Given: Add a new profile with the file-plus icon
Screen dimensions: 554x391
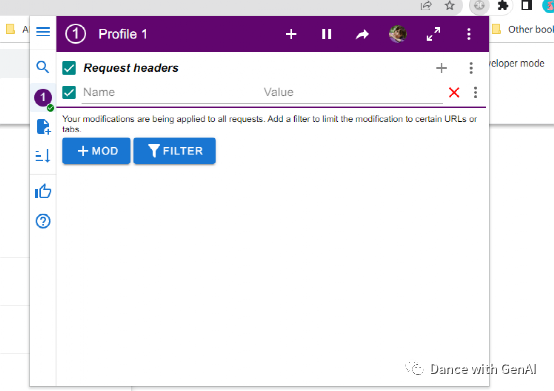Looking at the screenshot, I should pyautogui.click(x=43, y=126).
